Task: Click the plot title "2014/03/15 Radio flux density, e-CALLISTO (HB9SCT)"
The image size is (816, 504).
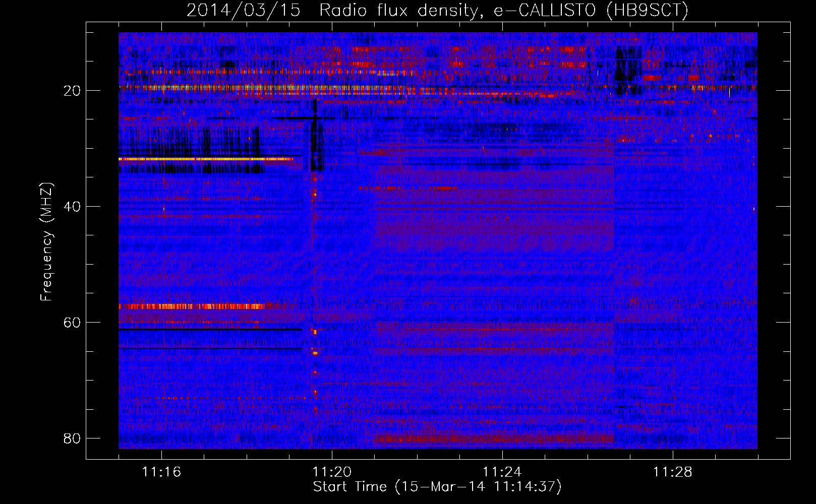Action: 437,10
